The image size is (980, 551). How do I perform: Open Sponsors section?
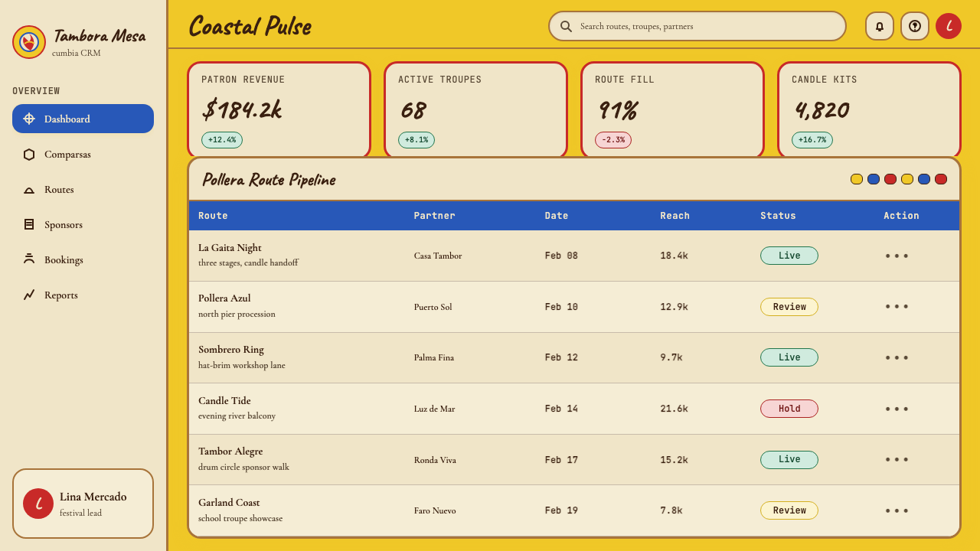pyautogui.click(x=83, y=224)
